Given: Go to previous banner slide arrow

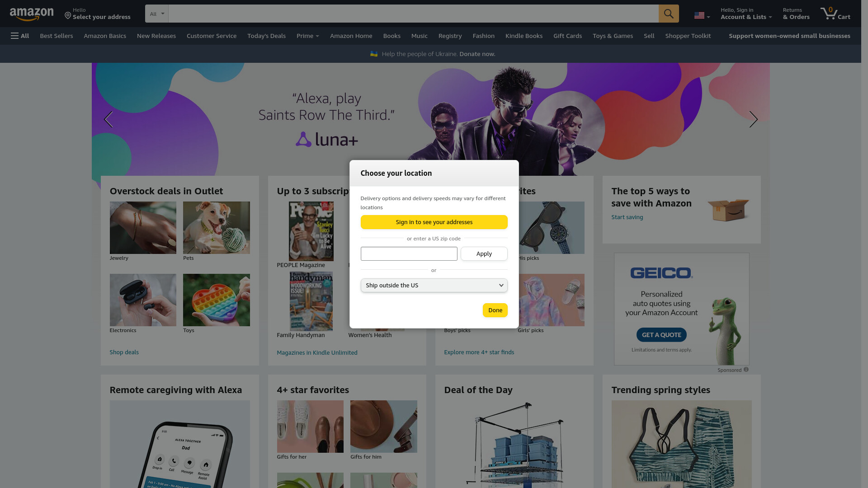Looking at the screenshot, I should tap(108, 119).
